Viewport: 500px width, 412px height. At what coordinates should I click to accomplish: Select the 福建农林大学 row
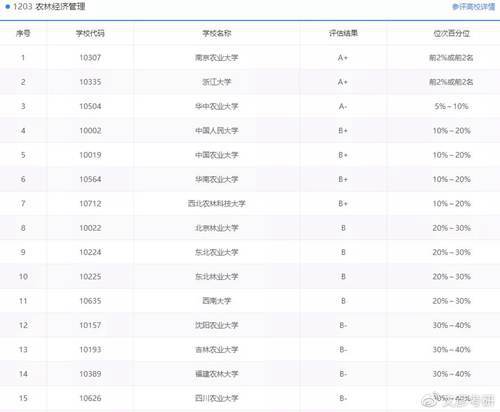(250, 374)
